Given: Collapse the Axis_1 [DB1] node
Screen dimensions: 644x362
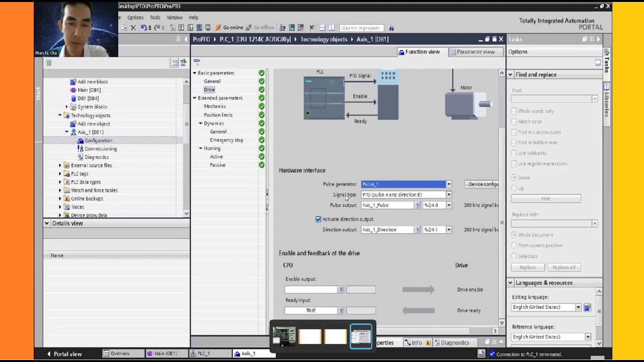Looking at the screenshot, I should coord(66,132).
